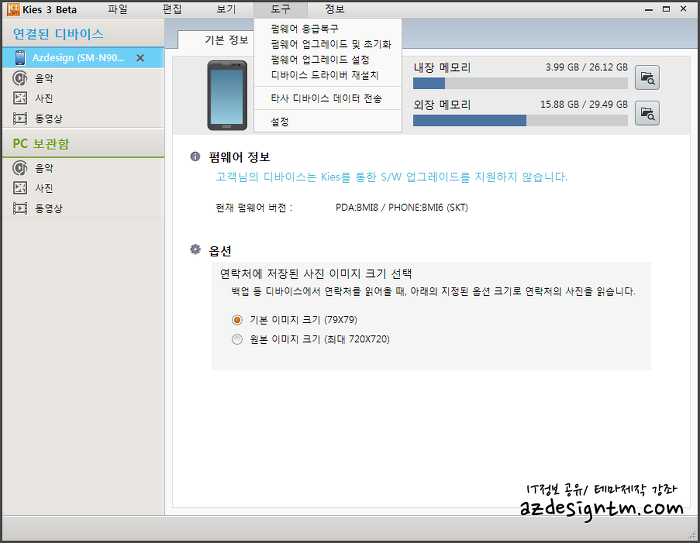Screen dimensions: 700x543
Task: Click photo icon under PC 보관함
Action: tap(20, 188)
